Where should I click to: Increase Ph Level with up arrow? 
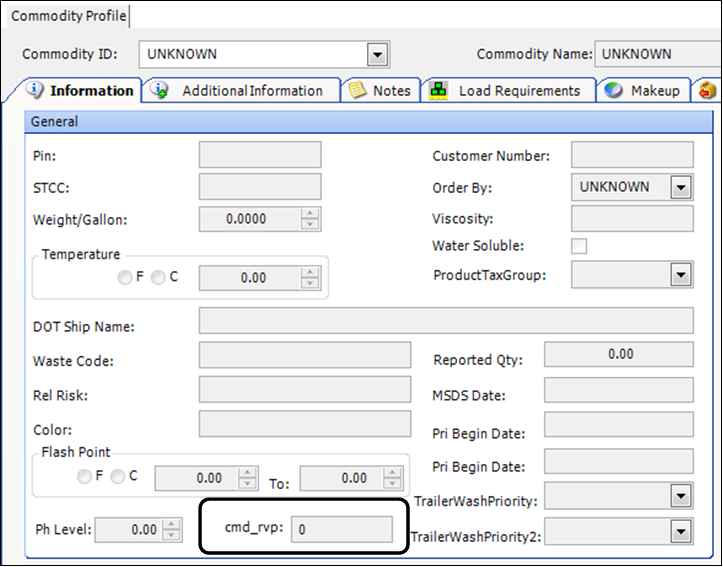click(172, 525)
